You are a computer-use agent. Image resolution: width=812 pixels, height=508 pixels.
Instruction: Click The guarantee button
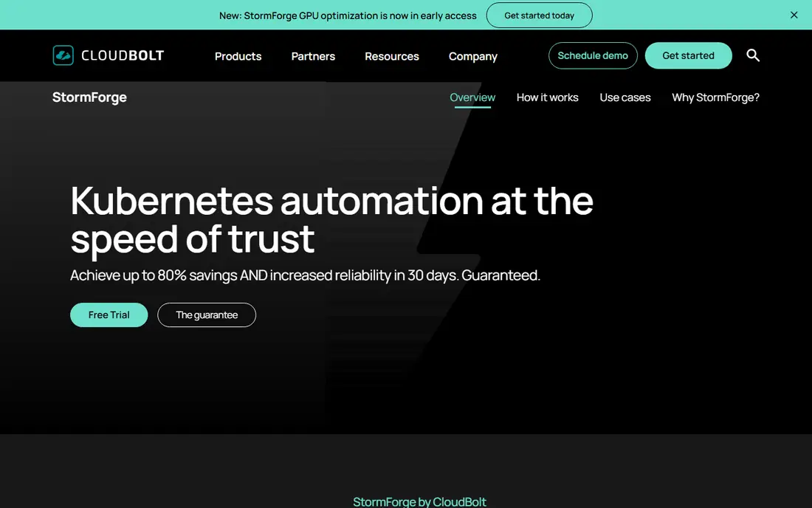point(207,315)
